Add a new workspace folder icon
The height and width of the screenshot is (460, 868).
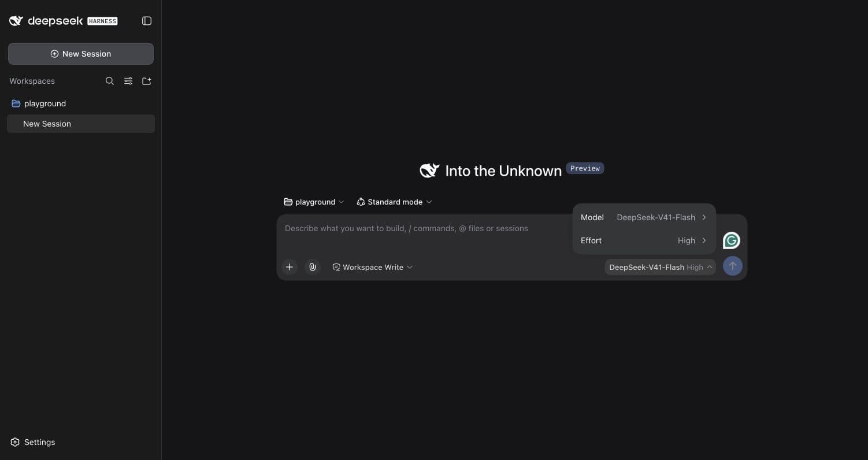(147, 81)
